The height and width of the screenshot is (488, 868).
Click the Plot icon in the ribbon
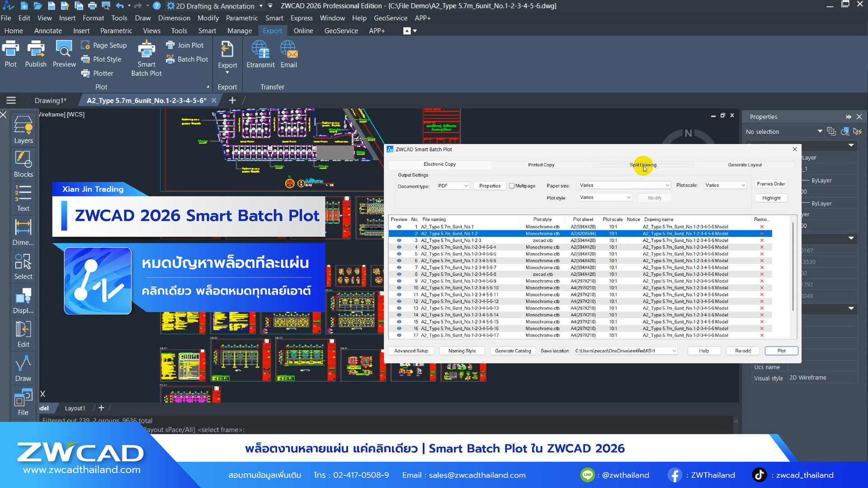click(10, 54)
